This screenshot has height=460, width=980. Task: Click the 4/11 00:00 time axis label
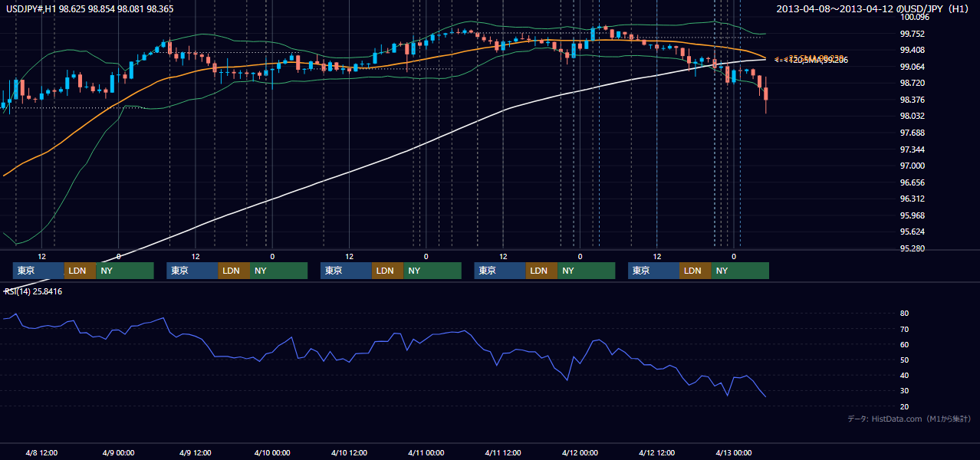coord(426,452)
